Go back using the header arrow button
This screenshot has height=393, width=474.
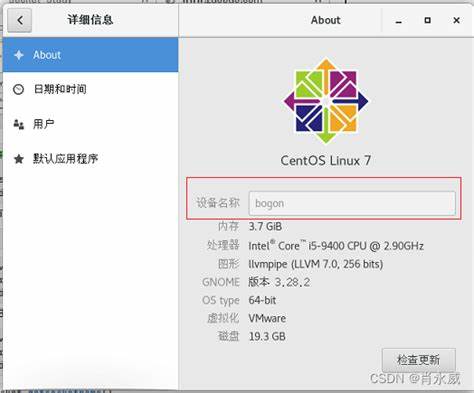(x=20, y=20)
